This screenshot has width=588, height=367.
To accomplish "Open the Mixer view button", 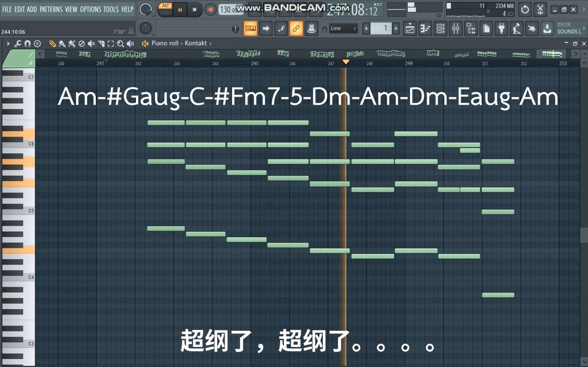I will [x=455, y=29].
